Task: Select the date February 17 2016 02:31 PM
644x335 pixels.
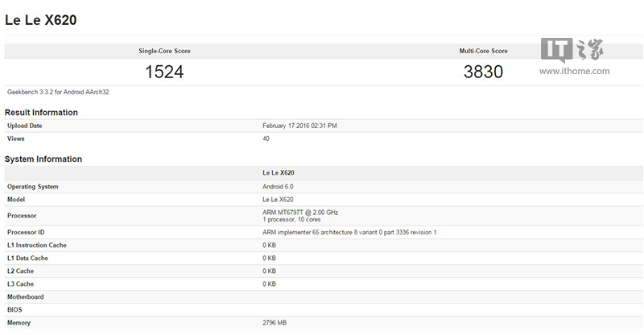Action: point(299,126)
